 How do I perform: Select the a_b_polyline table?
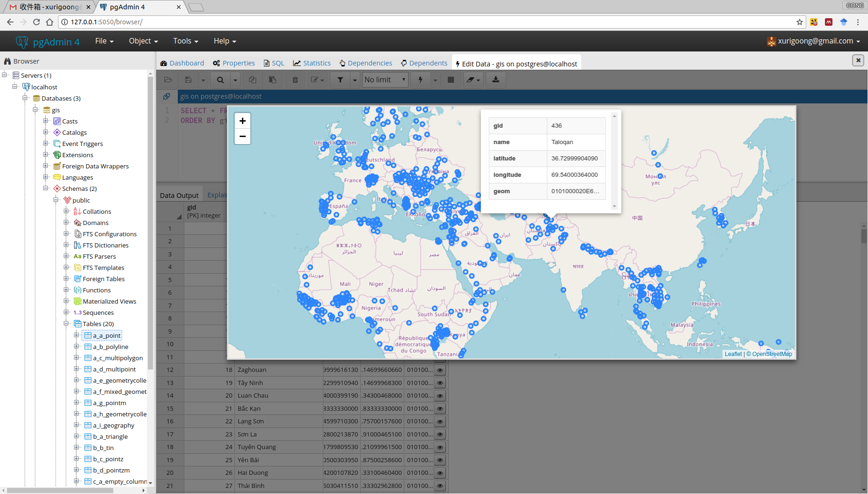pyautogui.click(x=110, y=347)
